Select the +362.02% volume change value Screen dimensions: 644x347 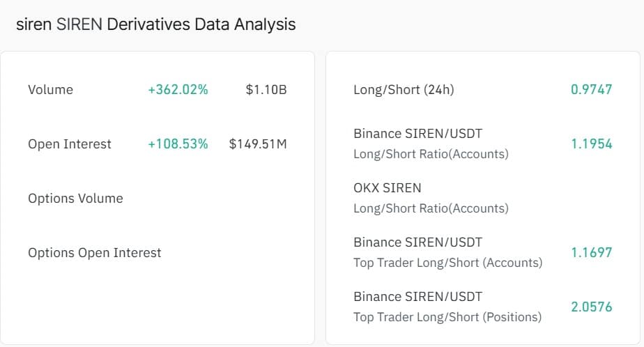coord(178,90)
